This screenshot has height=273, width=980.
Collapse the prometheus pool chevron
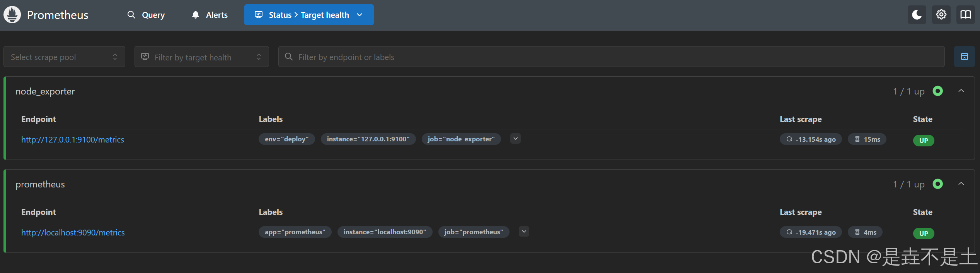(961, 184)
